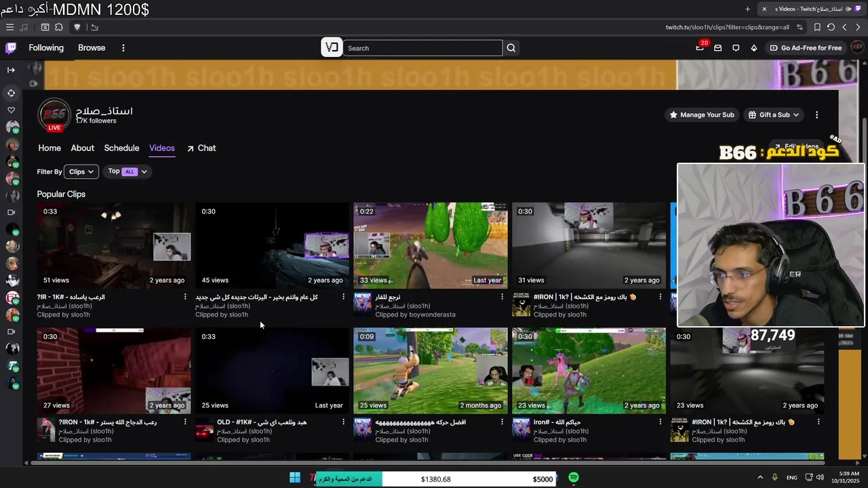Switch to the Schedule channel tab

[121, 148]
